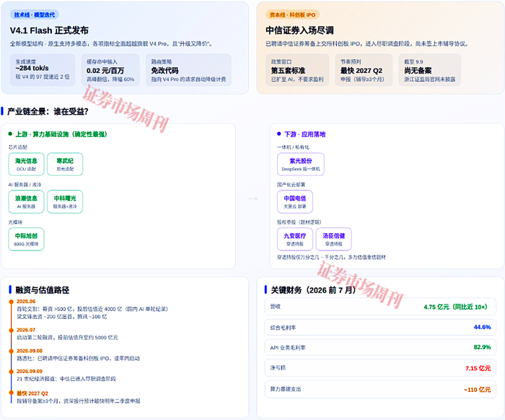Select the 寒武纪 company chip

point(65,165)
